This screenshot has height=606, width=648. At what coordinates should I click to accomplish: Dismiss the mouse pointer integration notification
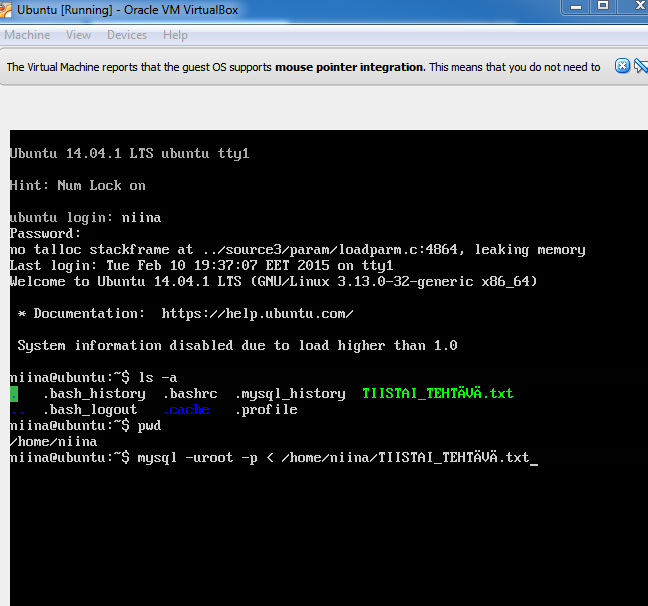coord(622,66)
